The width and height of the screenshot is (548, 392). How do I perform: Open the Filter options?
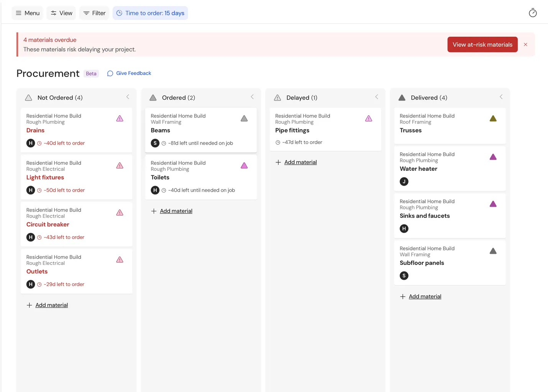pyautogui.click(x=94, y=13)
